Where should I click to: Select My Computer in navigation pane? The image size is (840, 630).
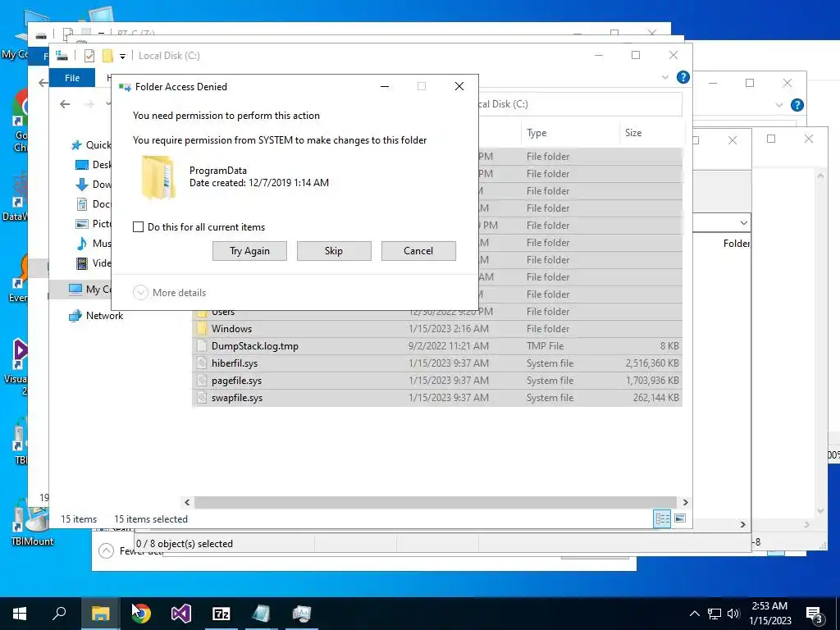(89, 290)
